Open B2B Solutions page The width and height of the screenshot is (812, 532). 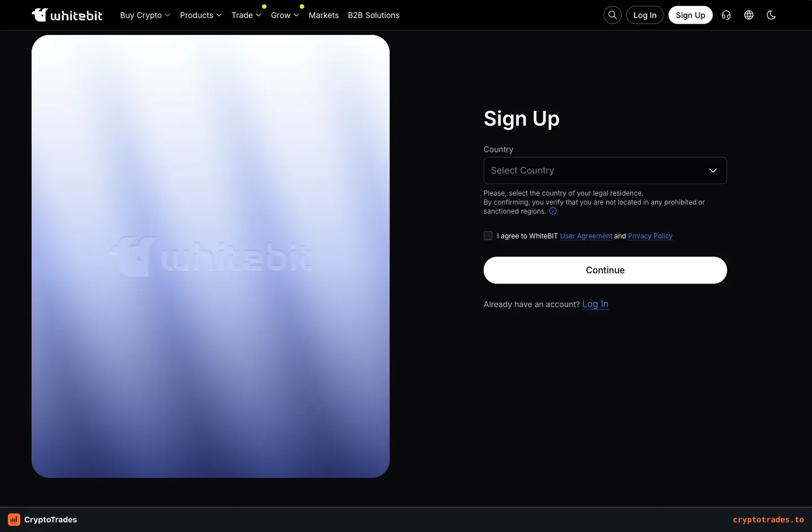tap(374, 15)
